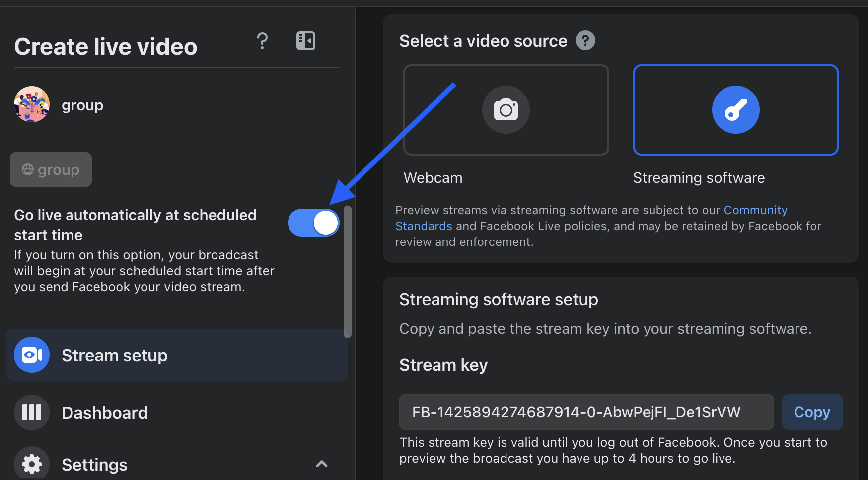Copy the stream key
This screenshot has height=480, width=868.
tap(812, 412)
